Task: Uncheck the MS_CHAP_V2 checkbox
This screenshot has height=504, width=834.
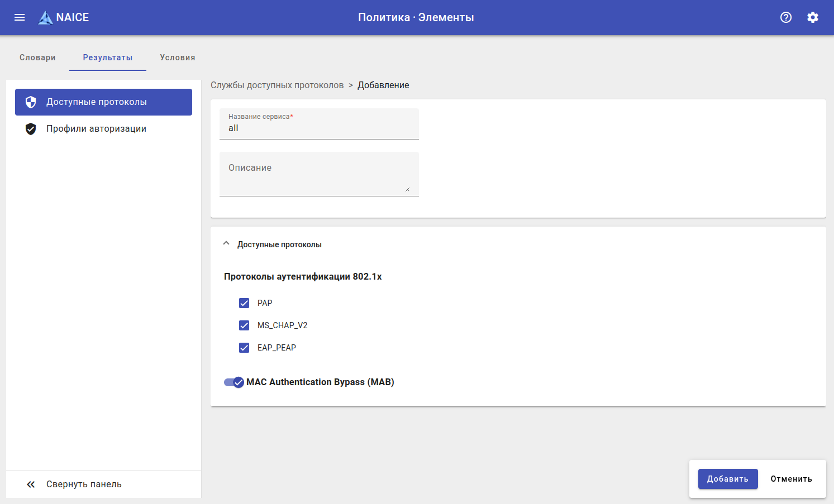Action: tap(244, 325)
